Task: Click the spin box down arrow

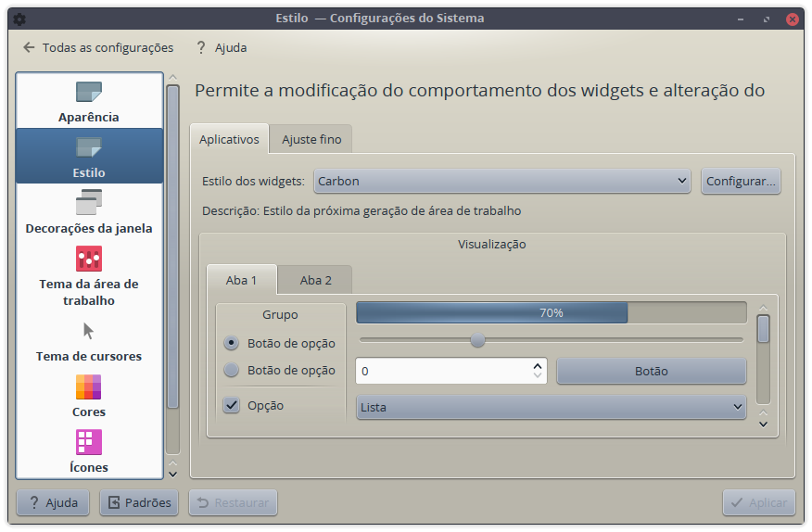Action: click(x=538, y=375)
